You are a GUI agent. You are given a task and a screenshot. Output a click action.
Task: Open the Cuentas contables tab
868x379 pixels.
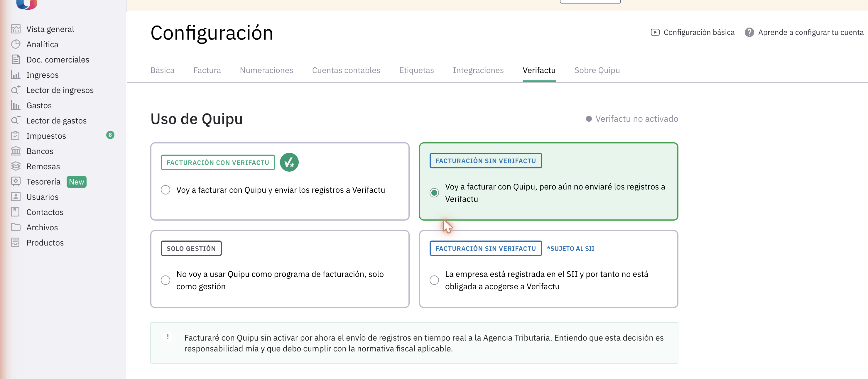coord(346,70)
